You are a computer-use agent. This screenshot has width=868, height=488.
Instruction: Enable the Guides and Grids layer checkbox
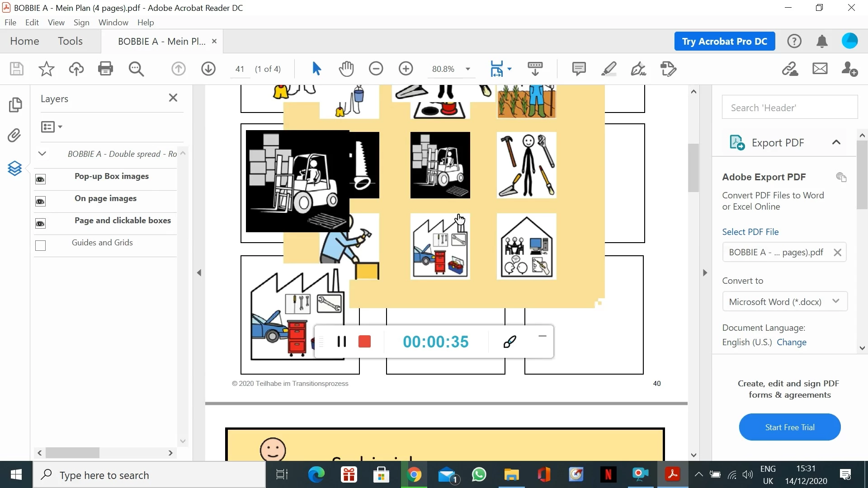[40, 245]
